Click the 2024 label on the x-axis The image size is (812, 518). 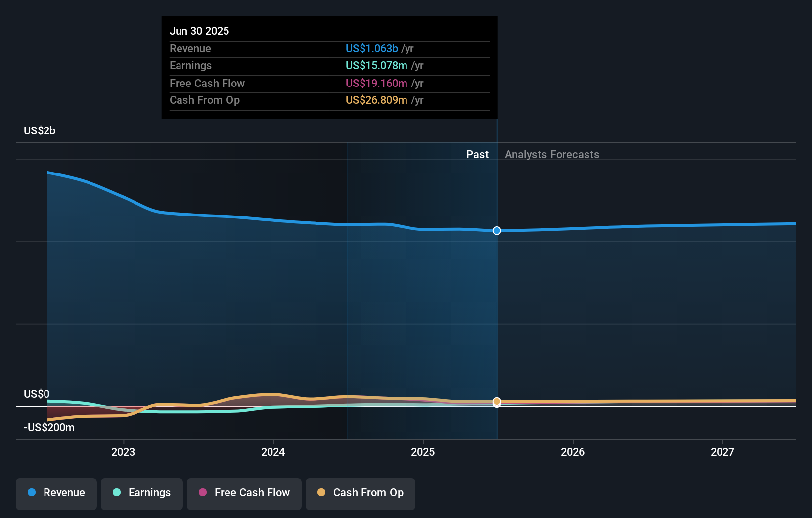[273, 451]
